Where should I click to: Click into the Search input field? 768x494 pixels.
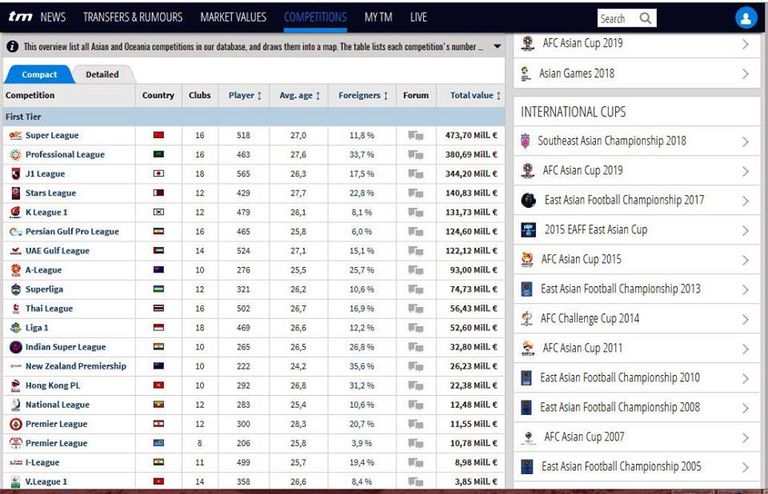click(x=615, y=18)
